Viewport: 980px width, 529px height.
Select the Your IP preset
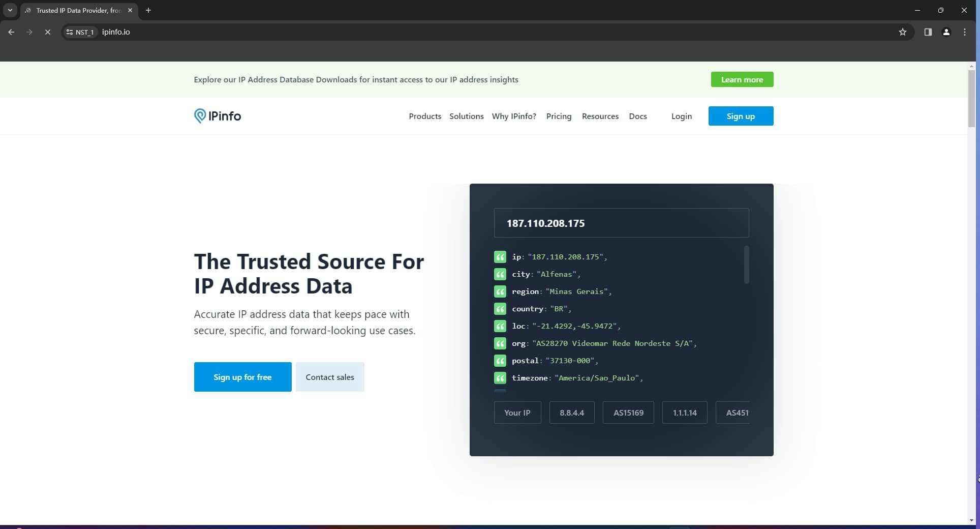pos(517,413)
